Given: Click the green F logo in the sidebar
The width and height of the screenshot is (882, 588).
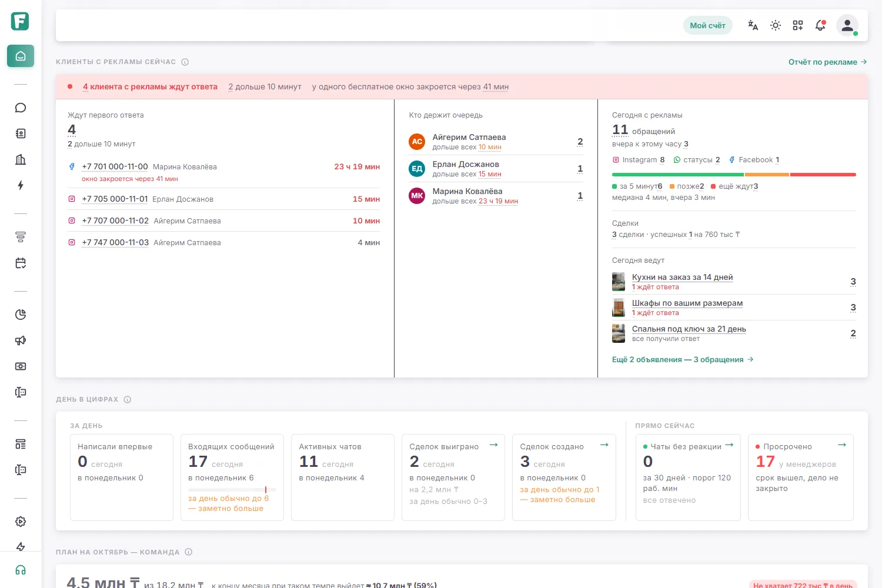Looking at the screenshot, I should [x=20, y=21].
